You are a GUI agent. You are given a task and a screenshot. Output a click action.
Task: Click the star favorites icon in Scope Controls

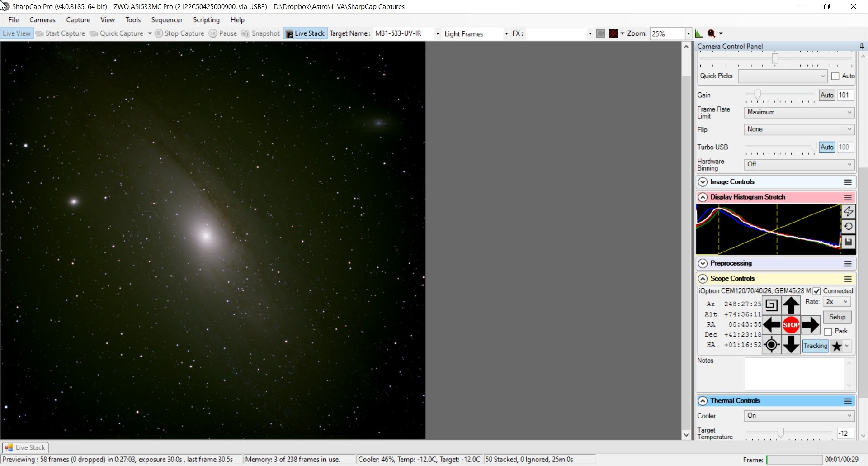837,346
